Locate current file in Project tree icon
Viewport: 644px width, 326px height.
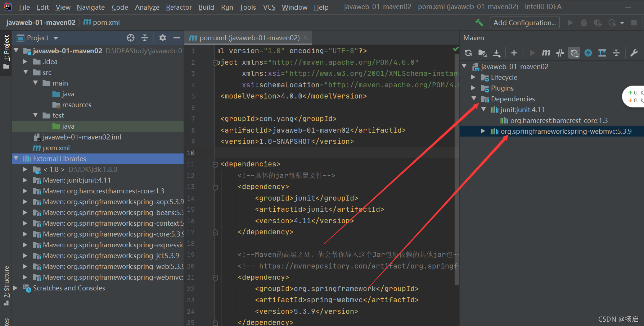131,38
